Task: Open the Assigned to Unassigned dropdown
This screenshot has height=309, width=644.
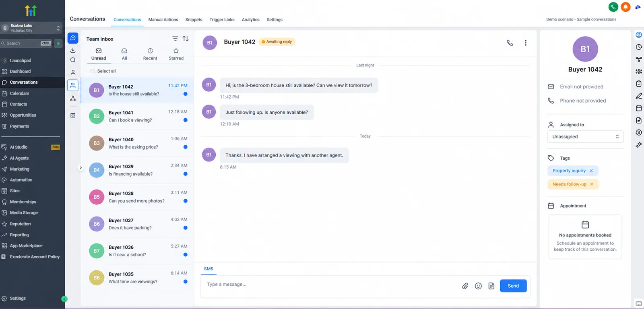Action: coord(585,136)
